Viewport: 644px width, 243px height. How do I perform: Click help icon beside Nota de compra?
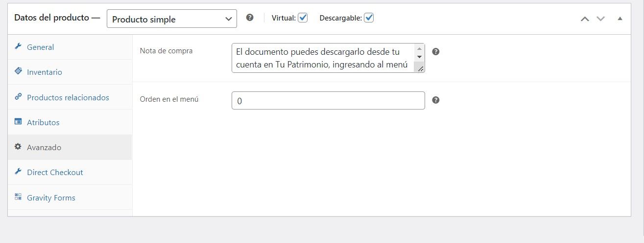[436, 51]
